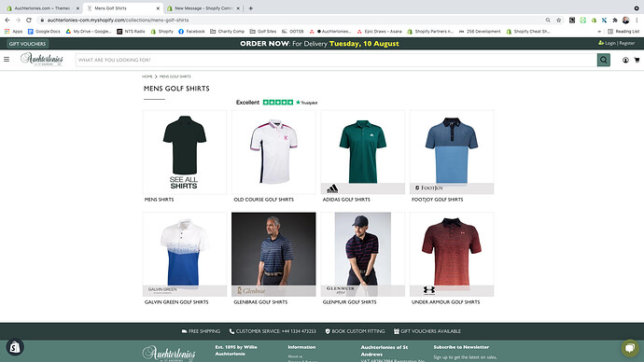Click the FootJoy Golf Shirts caption
Image resolution: width=644 pixels, height=362 pixels.
pyautogui.click(x=438, y=200)
